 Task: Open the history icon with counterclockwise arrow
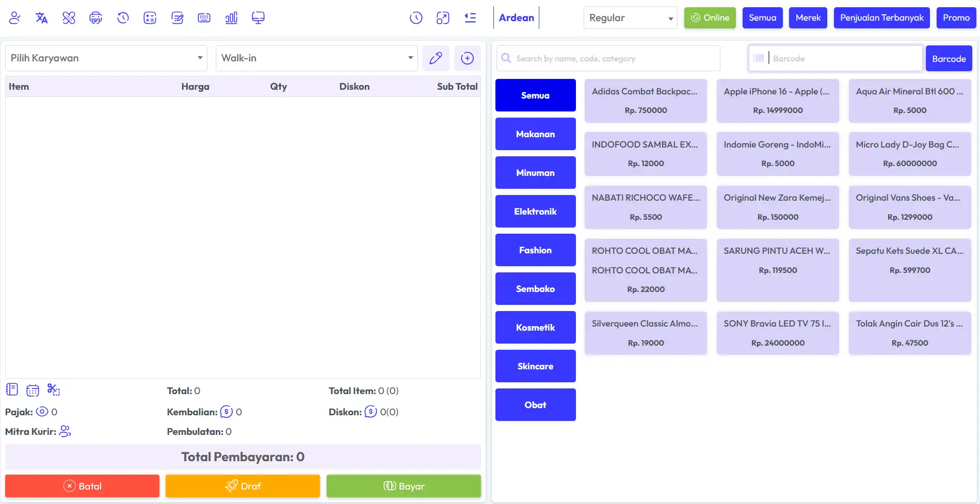[x=123, y=18]
